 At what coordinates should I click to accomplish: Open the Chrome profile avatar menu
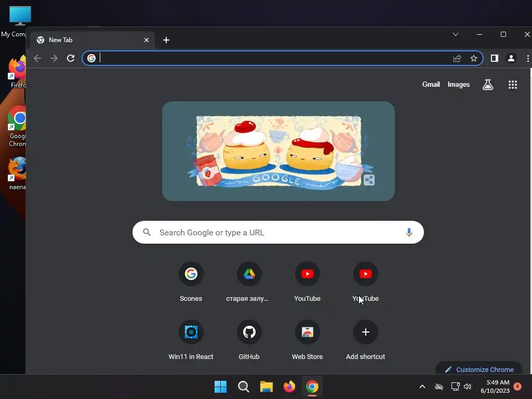(511, 58)
